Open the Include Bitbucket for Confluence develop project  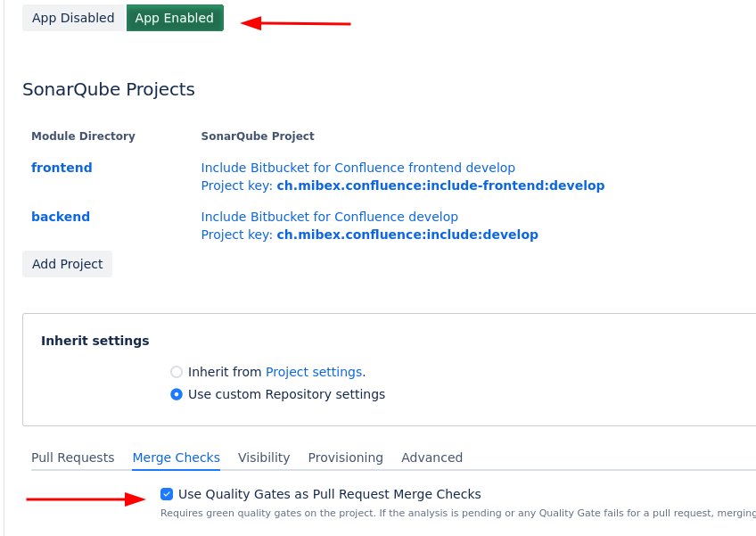click(x=329, y=217)
